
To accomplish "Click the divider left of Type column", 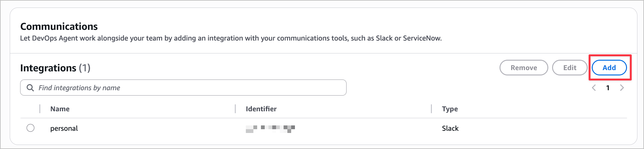I will pos(431,109).
